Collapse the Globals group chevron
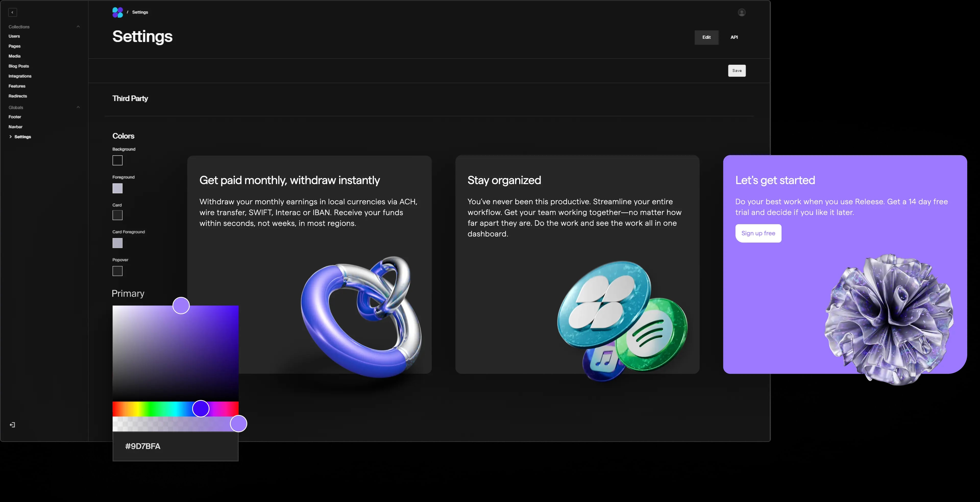 (x=78, y=107)
